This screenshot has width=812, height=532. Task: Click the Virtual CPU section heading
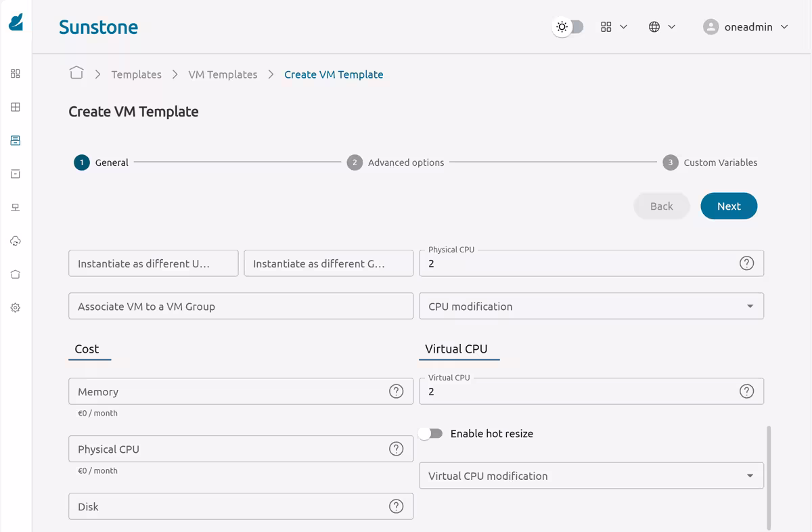point(456,349)
